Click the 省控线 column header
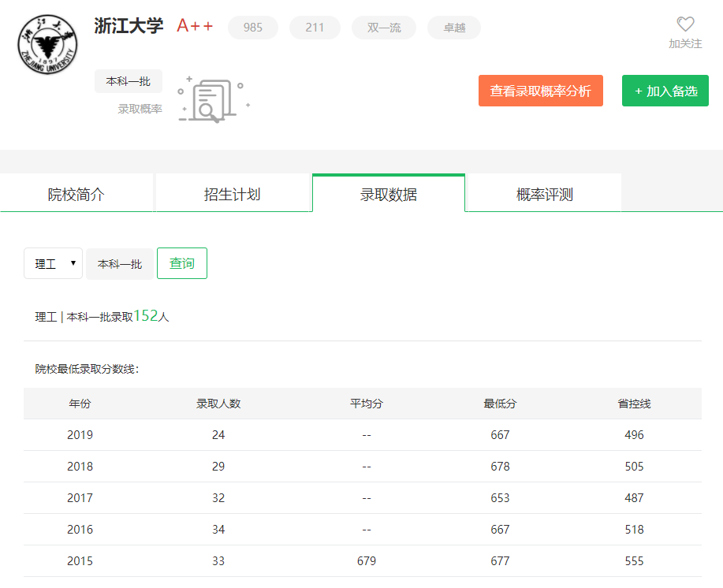 pos(634,404)
